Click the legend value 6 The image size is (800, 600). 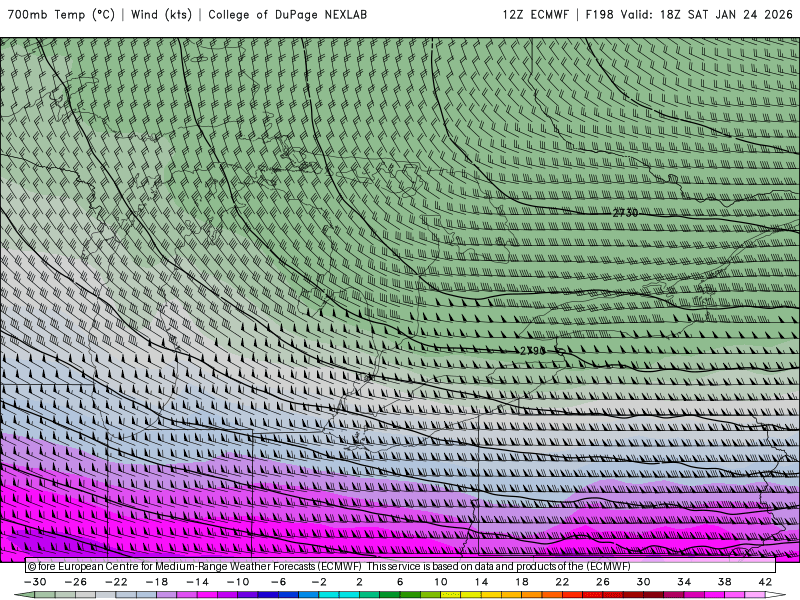(x=400, y=582)
